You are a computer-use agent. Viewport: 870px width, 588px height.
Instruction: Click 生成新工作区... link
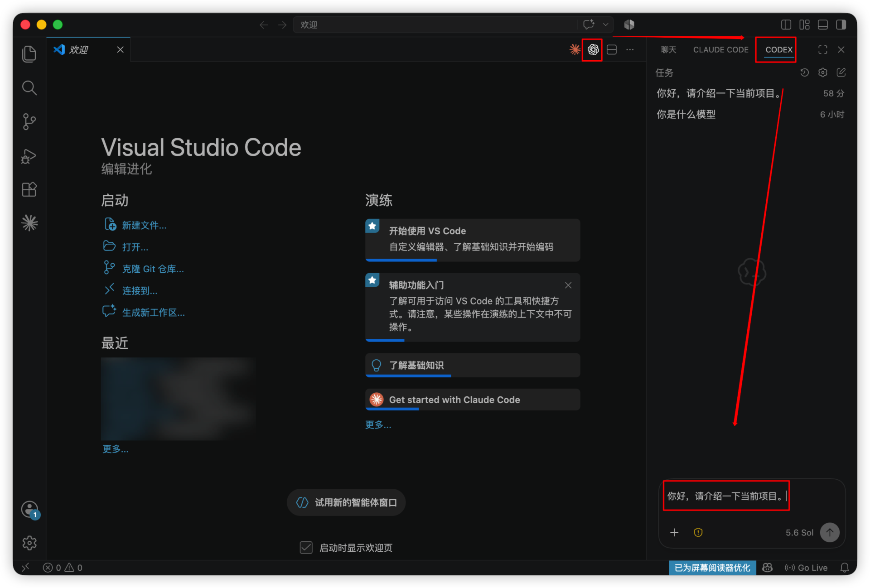[x=153, y=312]
